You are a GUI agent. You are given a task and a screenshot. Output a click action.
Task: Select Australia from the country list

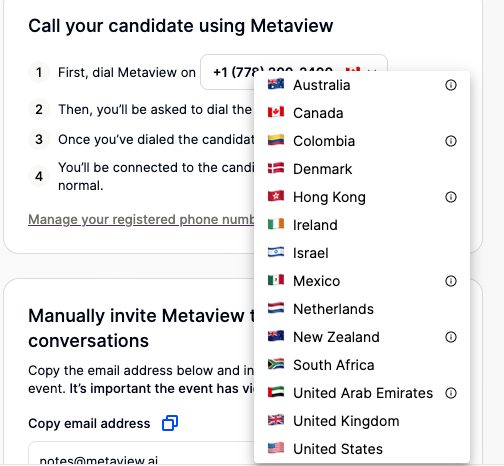point(362,85)
